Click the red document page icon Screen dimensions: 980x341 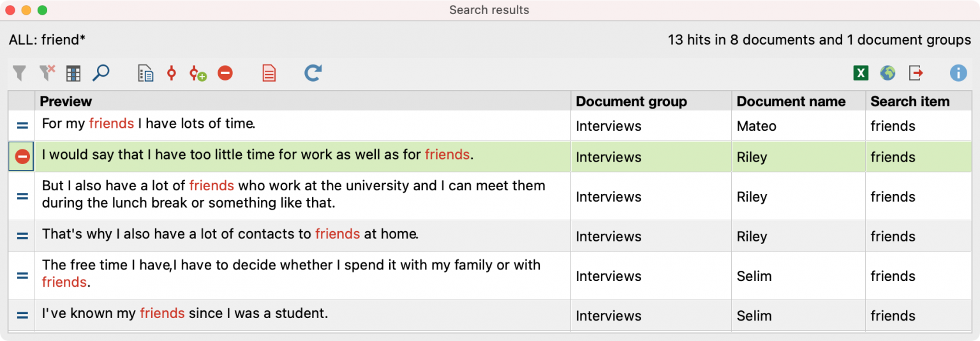(269, 73)
